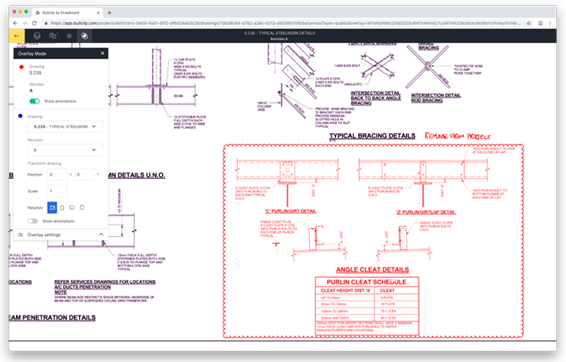This screenshot has height=362, width=566.
Task: Click the red drawing color dot
Action: (21, 67)
